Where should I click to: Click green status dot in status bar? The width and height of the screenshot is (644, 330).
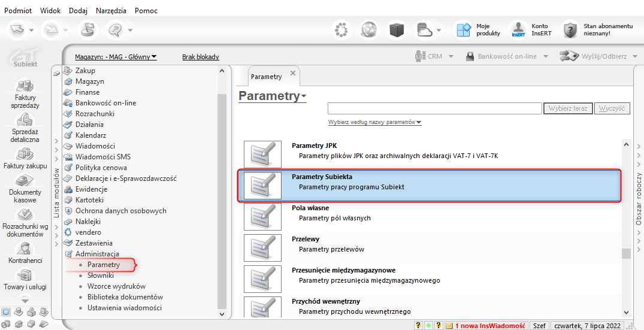[428, 325]
